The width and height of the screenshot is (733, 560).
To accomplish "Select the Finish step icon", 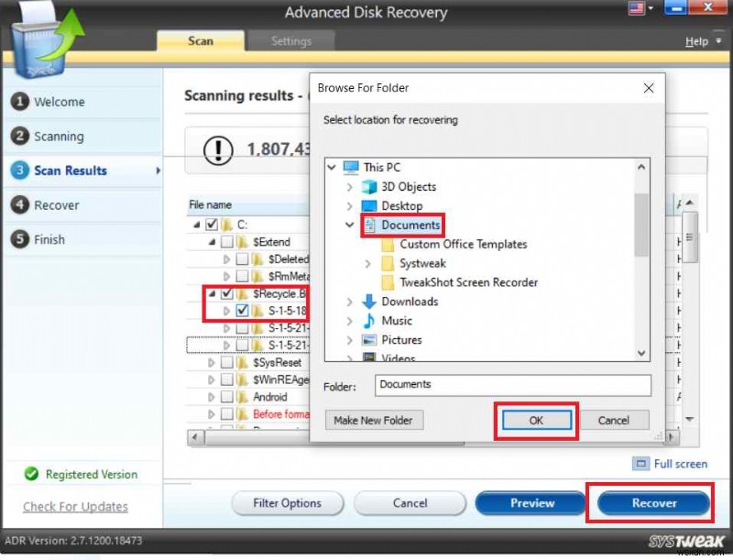I will point(20,239).
